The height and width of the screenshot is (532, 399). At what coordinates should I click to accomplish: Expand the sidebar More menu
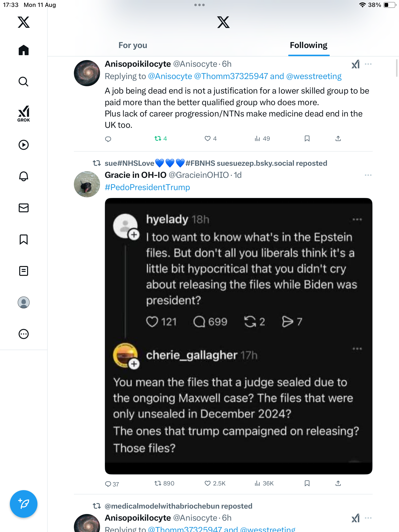pos(24,334)
